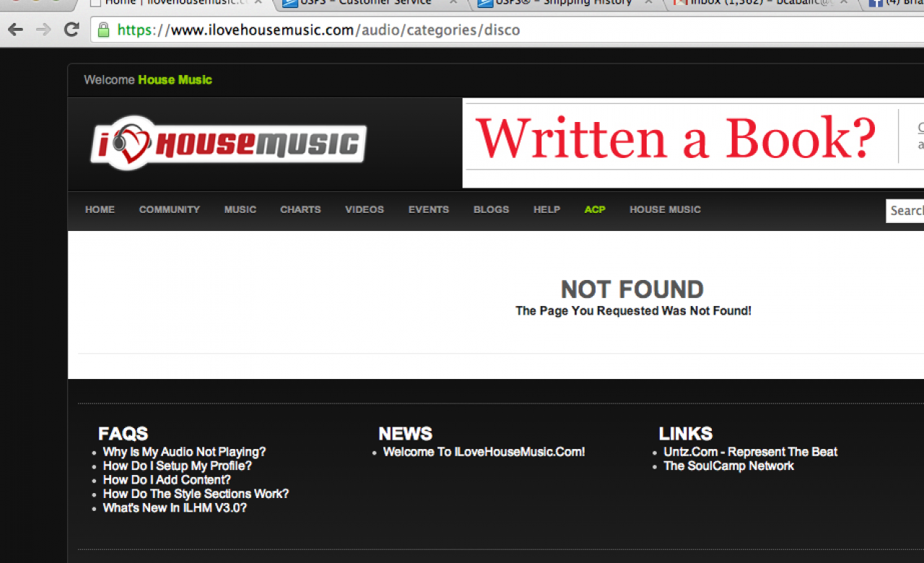Go to Charts in the navigation bar
This screenshot has width=924, height=563.
300,209
